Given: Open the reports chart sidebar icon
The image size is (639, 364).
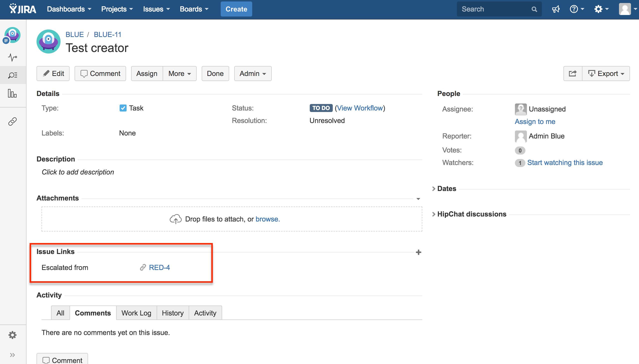Looking at the screenshot, I should [13, 93].
